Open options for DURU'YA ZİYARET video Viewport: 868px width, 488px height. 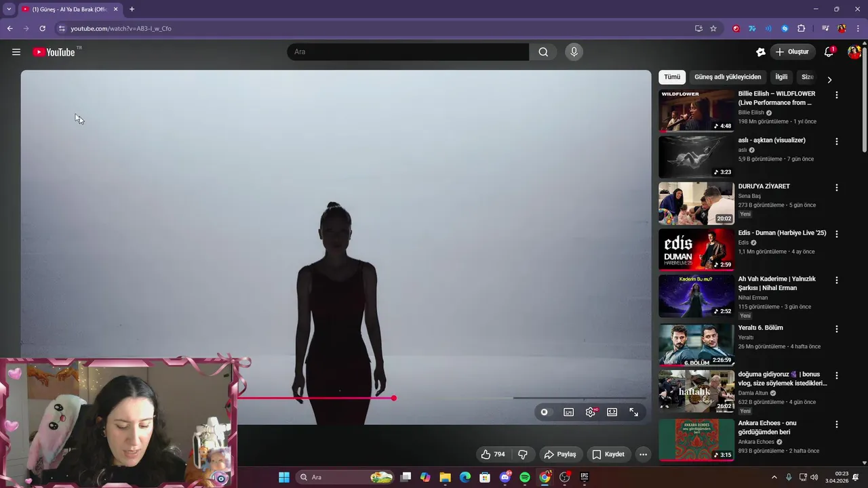point(836,188)
